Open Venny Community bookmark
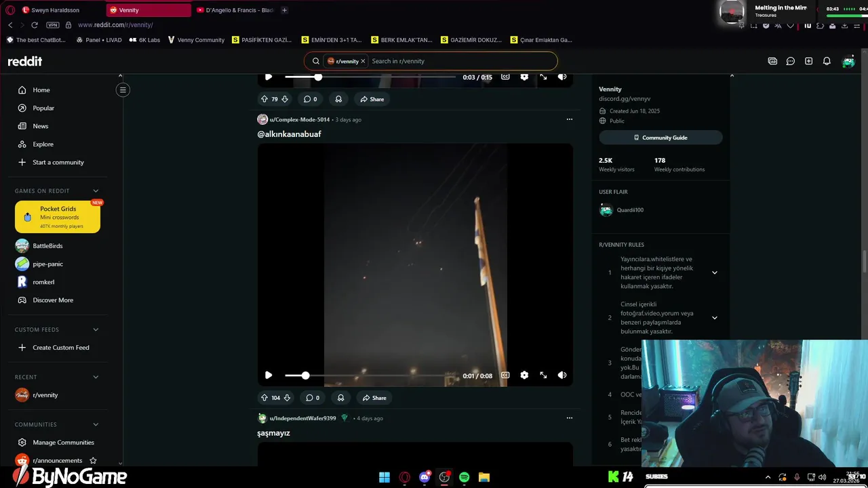 click(x=196, y=40)
